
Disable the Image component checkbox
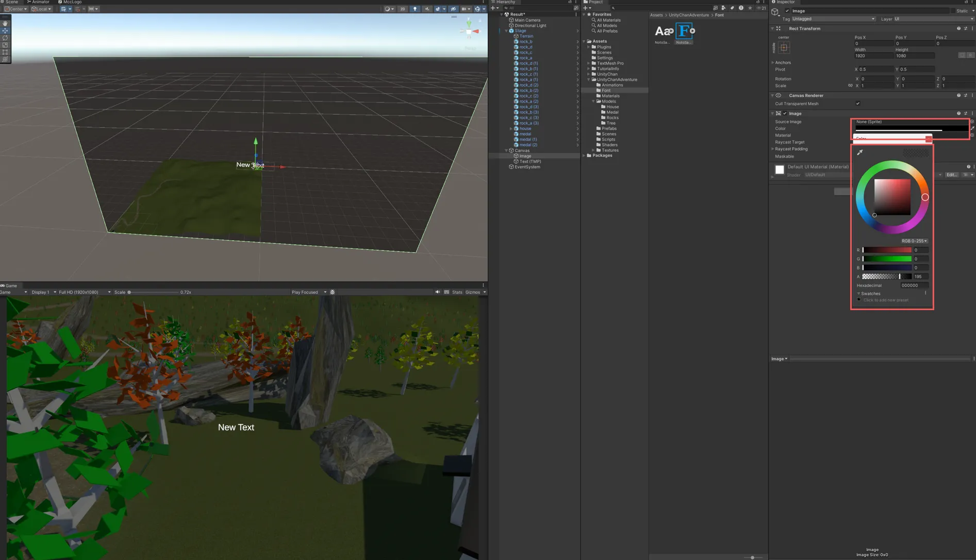785,113
